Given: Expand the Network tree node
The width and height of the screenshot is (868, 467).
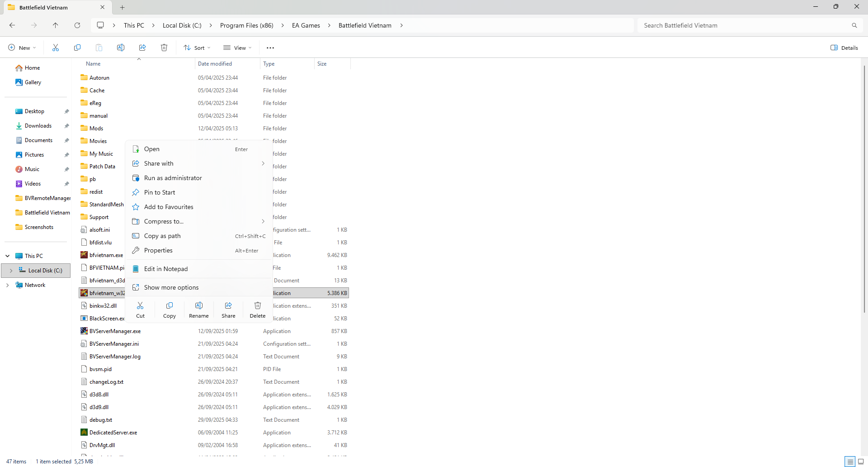Looking at the screenshot, I should point(8,285).
